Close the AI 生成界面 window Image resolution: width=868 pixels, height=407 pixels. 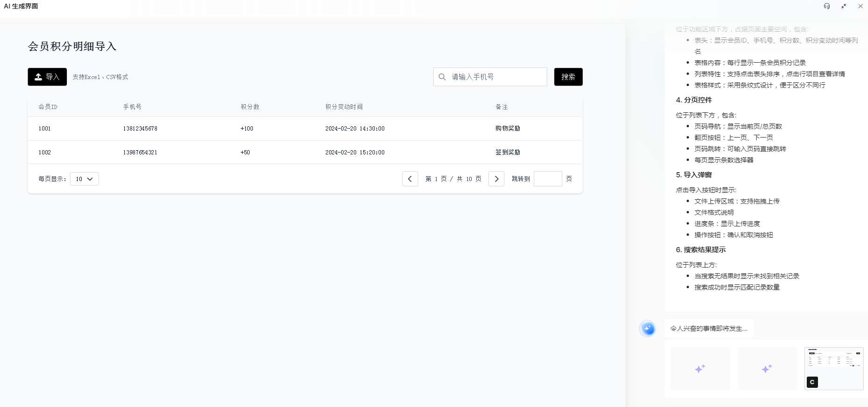(x=861, y=6)
